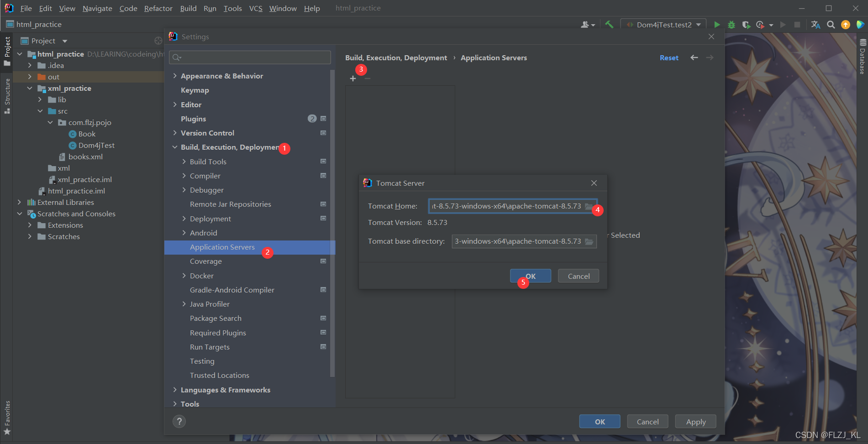
Task: Open Project view dropdown arrow
Action: click(x=65, y=41)
